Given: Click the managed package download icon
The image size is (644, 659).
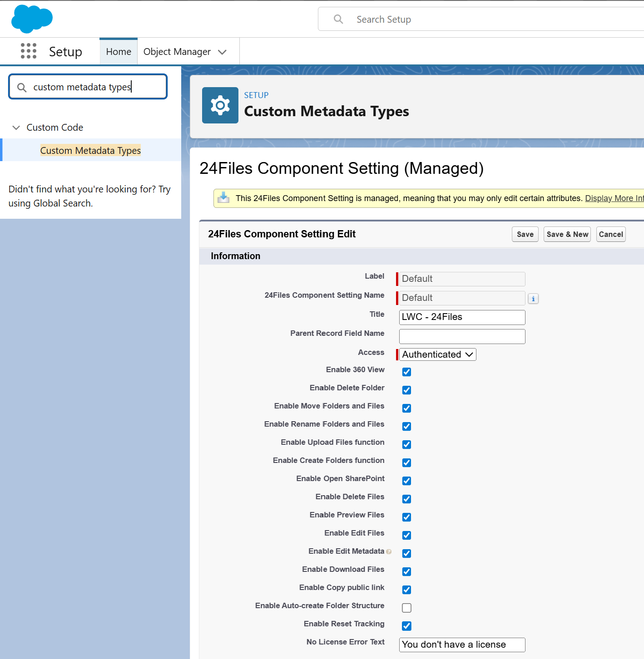Looking at the screenshot, I should [223, 198].
